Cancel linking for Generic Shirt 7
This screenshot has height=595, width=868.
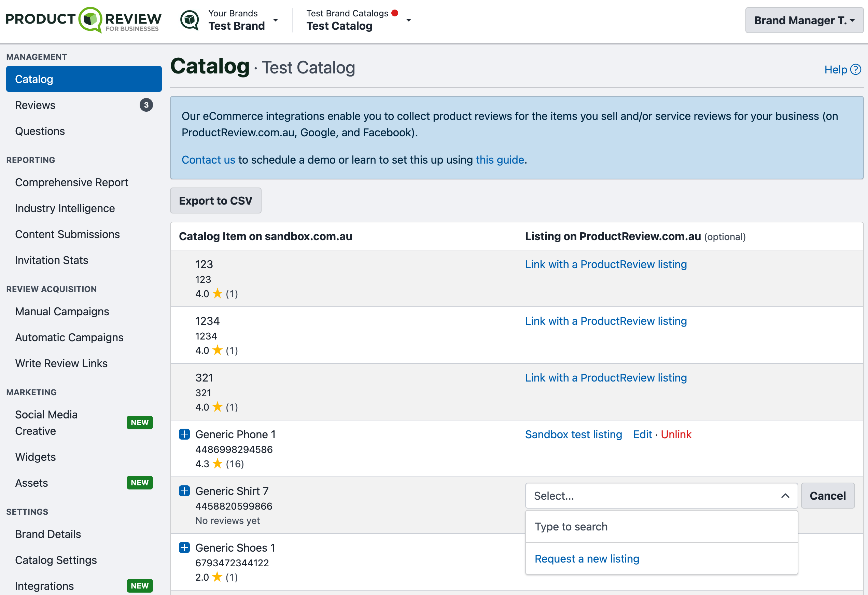click(x=828, y=496)
